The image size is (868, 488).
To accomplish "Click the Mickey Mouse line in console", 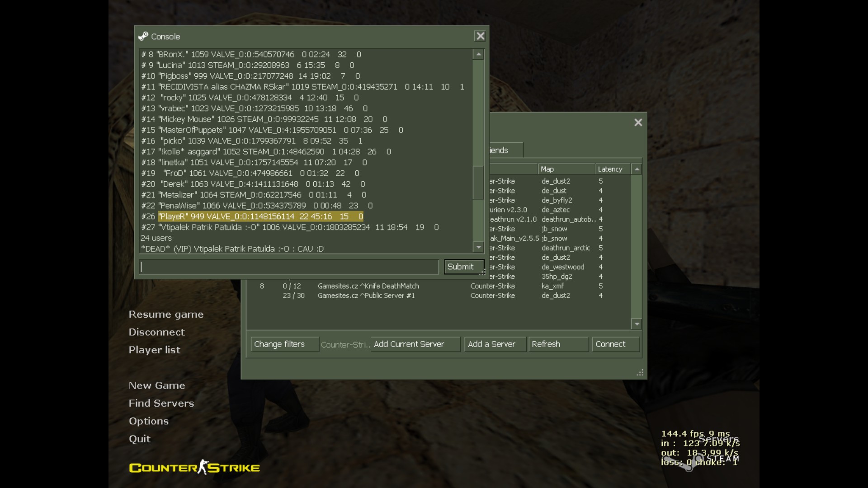I will 264,119.
